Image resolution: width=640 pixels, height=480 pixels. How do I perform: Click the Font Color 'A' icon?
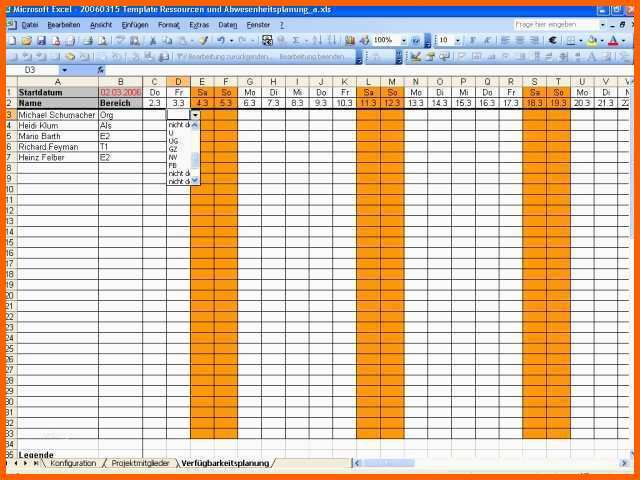coord(613,40)
